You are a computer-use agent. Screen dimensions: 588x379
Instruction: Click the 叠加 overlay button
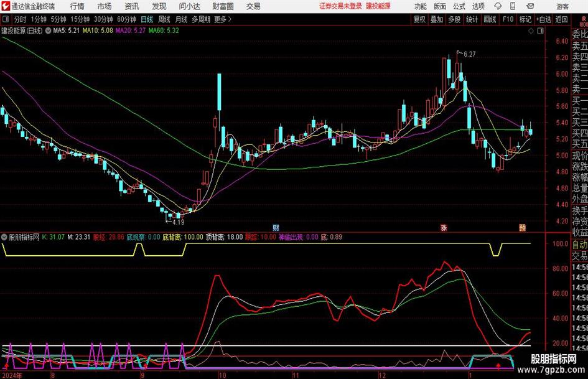[437, 19]
